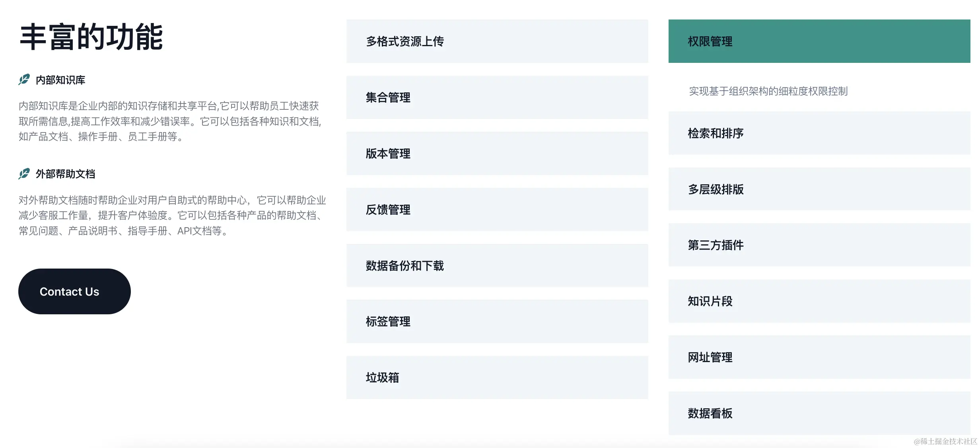The width and height of the screenshot is (980, 448).
Task: Click the 外部帮助文档 section title
Action: (65, 174)
